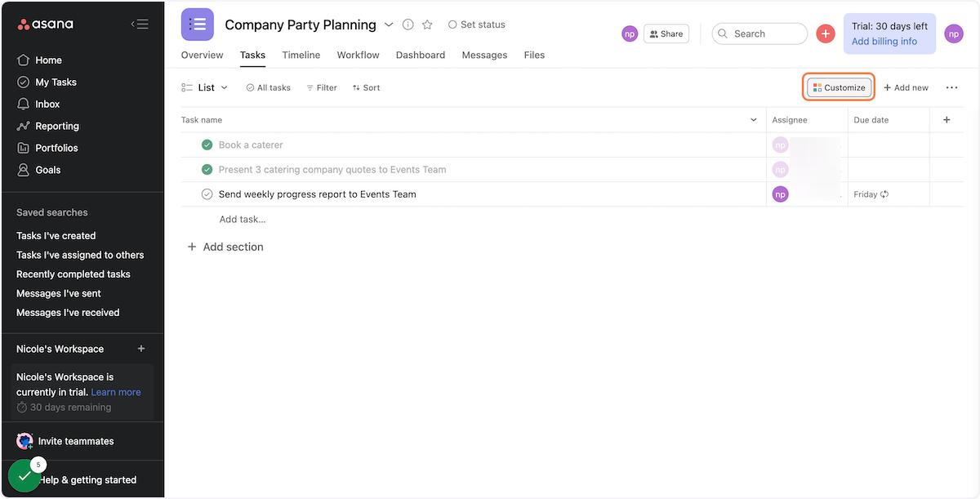This screenshot has width=980, height=499.
Task: Open Send weekly progress report task
Action: [x=317, y=194]
